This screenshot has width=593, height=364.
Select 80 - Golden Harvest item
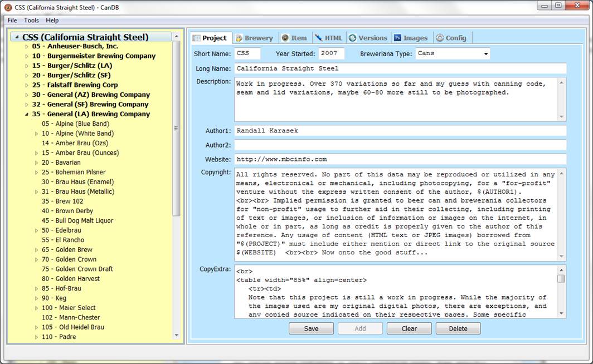tap(71, 279)
